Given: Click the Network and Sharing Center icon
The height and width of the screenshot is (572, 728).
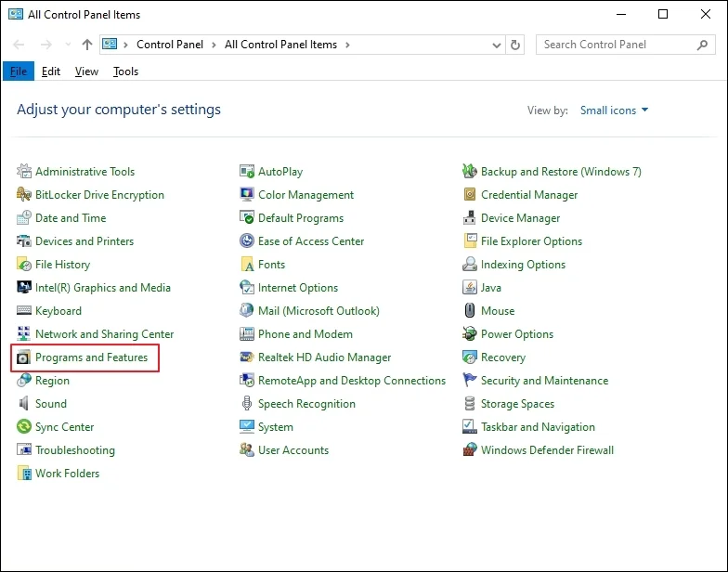Looking at the screenshot, I should (24, 334).
